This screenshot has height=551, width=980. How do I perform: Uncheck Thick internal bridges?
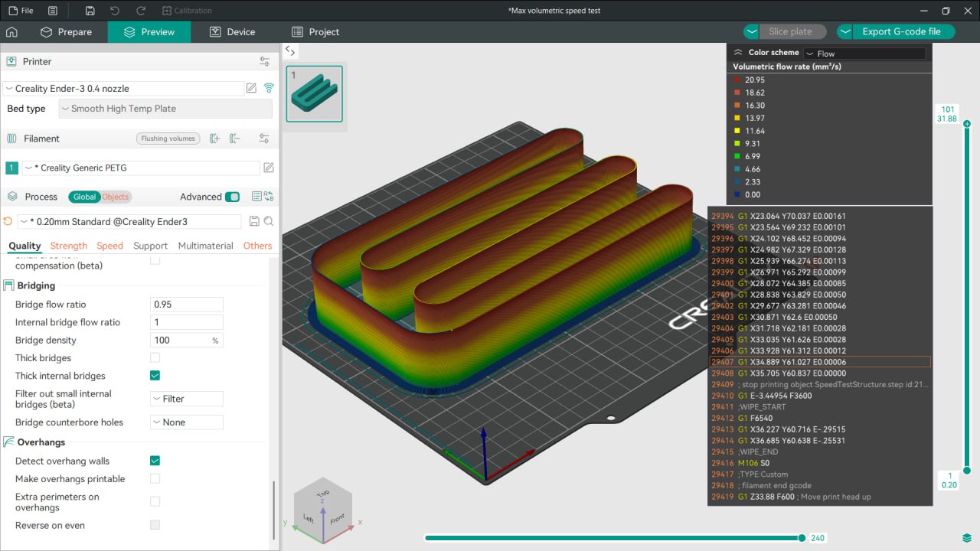pos(155,376)
